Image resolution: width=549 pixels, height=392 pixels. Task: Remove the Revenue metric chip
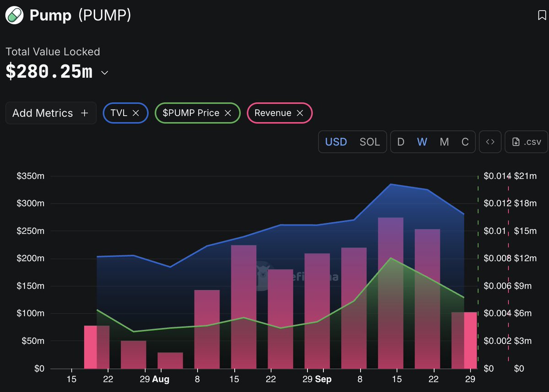click(x=300, y=113)
